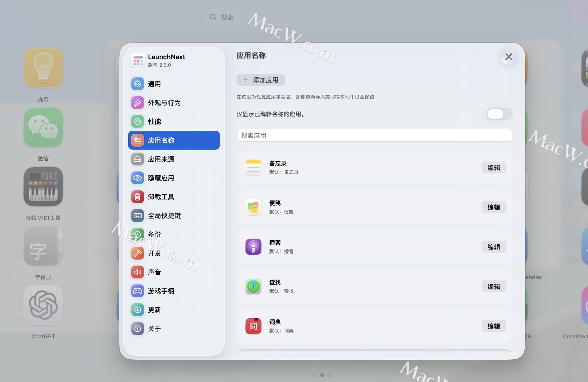
Task: Open the 声音 speaker icon
Action: (x=138, y=272)
